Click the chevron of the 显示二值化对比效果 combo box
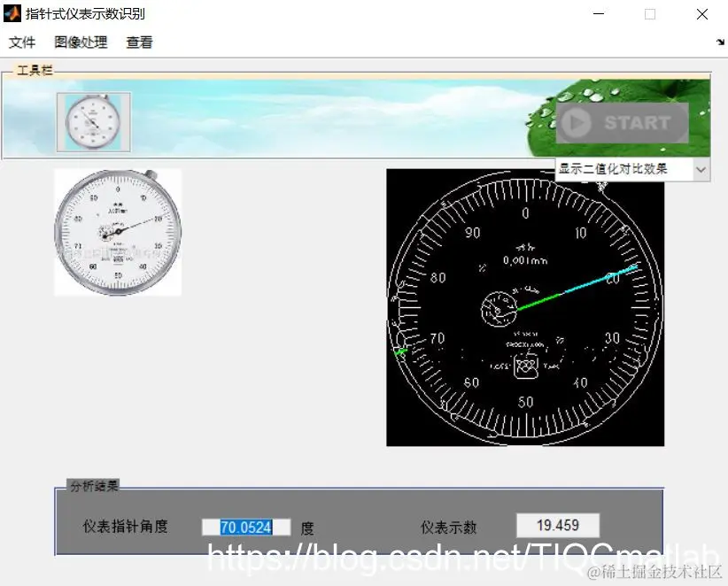 click(699, 168)
